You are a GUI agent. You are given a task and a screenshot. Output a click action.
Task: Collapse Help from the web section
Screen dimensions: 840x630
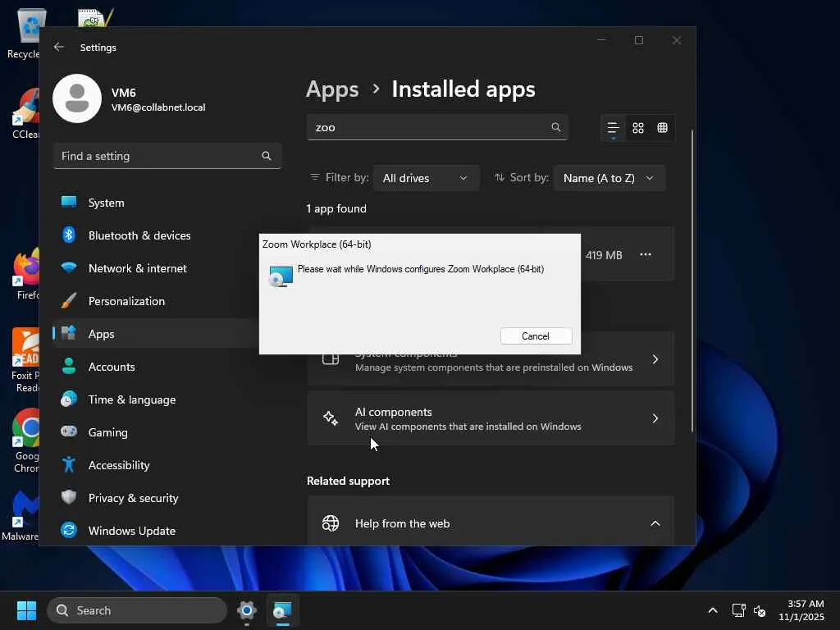pyautogui.click(x=655, y=523)
